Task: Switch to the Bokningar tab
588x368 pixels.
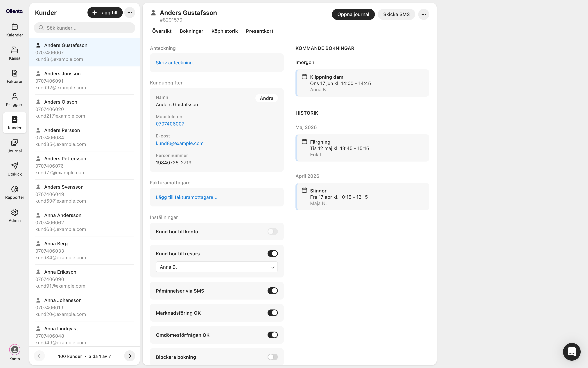Action: pos(191,31)
